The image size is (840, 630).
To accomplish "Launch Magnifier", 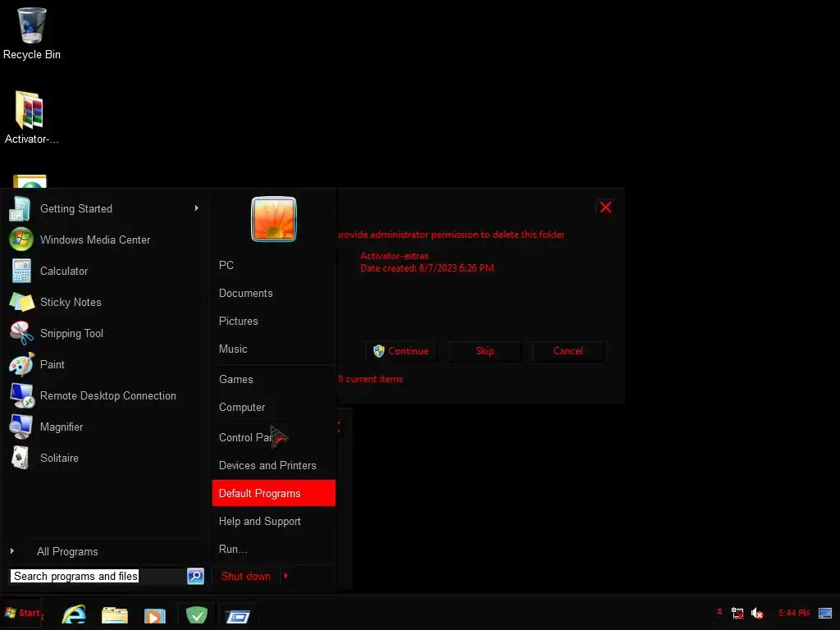I will point(105,427).
